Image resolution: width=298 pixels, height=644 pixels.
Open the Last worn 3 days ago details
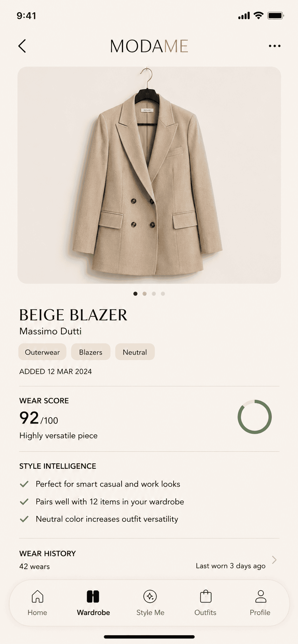(x=231, y=566)
